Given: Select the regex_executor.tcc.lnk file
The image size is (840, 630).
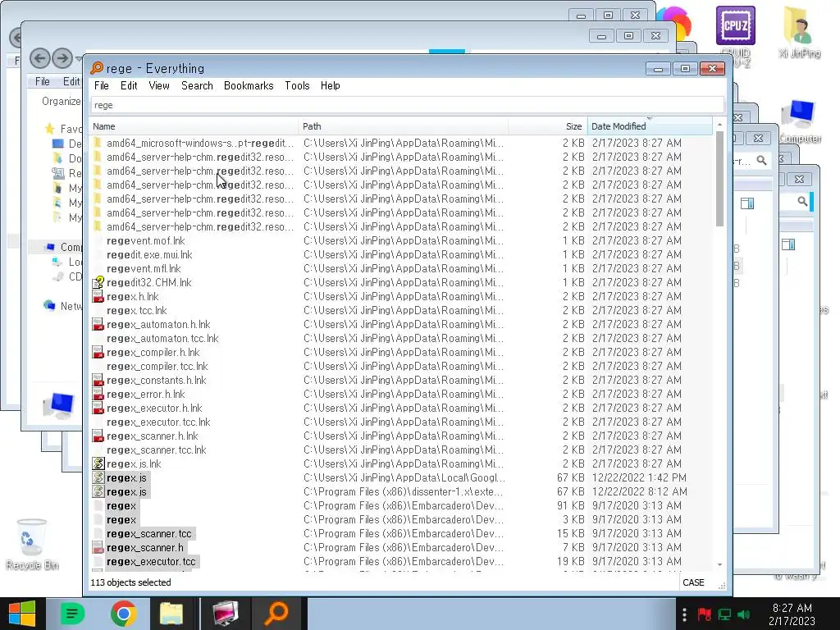Looking at the screenshot, I should click(x=158, y=422).
